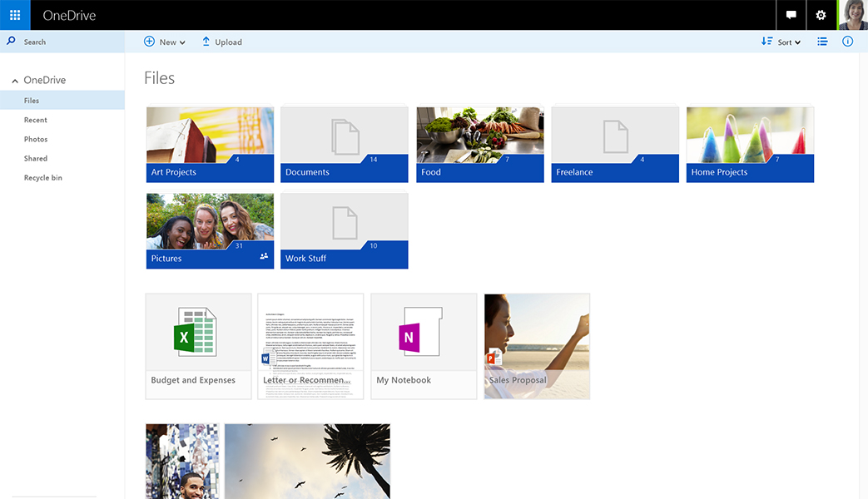
Task: Open the info details pane icon
Action: [847, 42]
